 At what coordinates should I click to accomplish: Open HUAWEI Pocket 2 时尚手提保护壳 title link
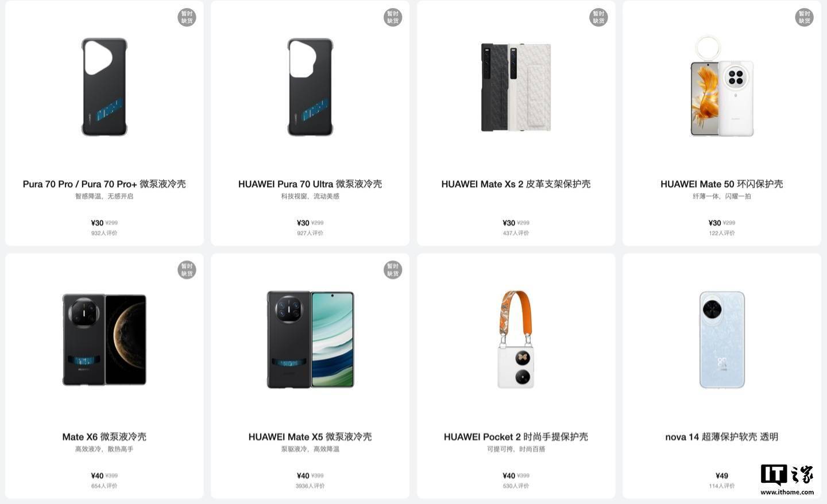point(516,437)
